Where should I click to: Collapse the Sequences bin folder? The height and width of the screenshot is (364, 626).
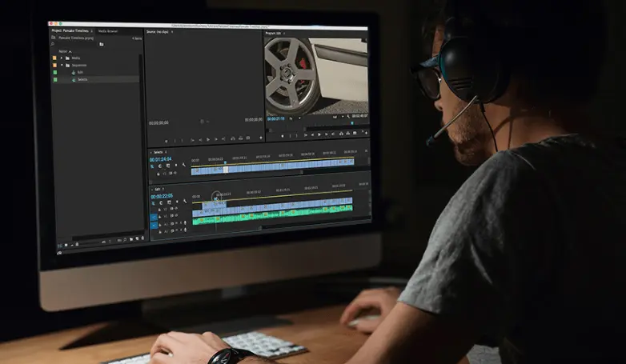62,65
